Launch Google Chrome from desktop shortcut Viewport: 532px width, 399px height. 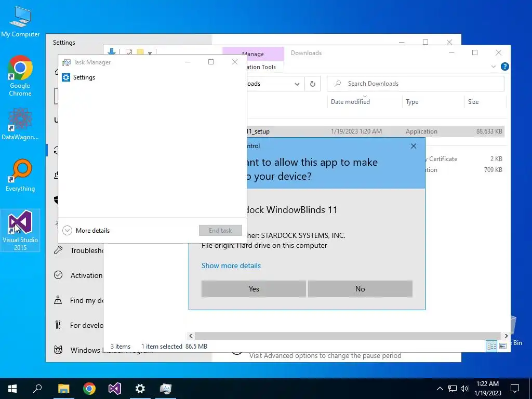click(20, 76)
